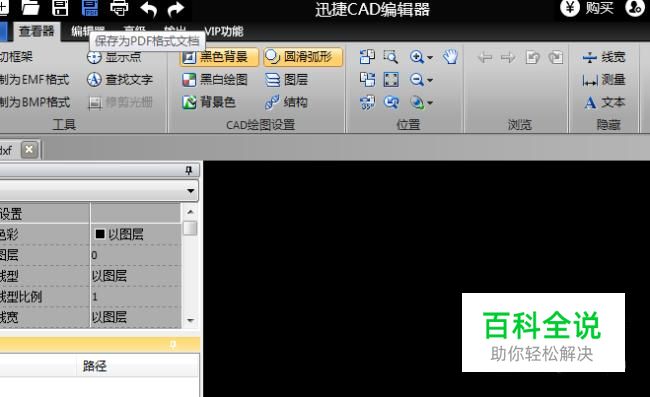The height and width of the screenshot is (397, 650).
Task: Click the user account icon
Action: tap(635, 7)
